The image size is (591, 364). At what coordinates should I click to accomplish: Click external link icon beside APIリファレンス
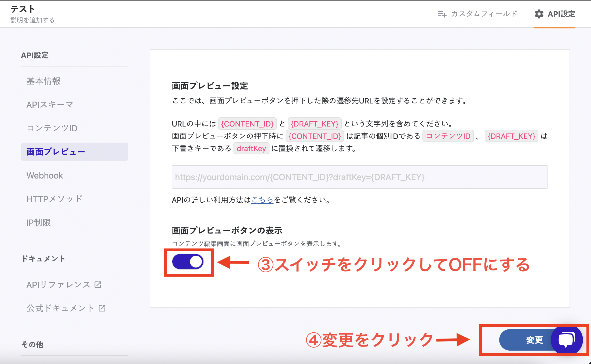point(98,284)
